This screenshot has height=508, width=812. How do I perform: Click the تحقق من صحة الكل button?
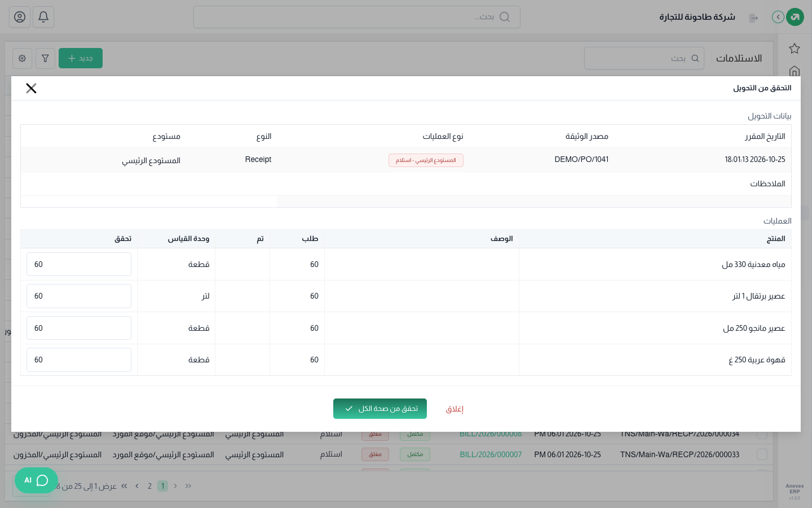(x=380, y=409)
